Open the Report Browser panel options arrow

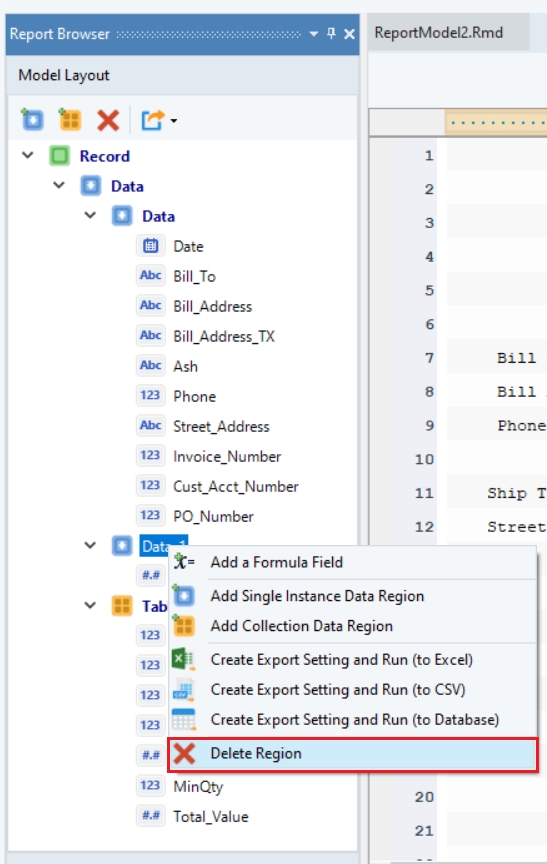(x=313, y=34)
